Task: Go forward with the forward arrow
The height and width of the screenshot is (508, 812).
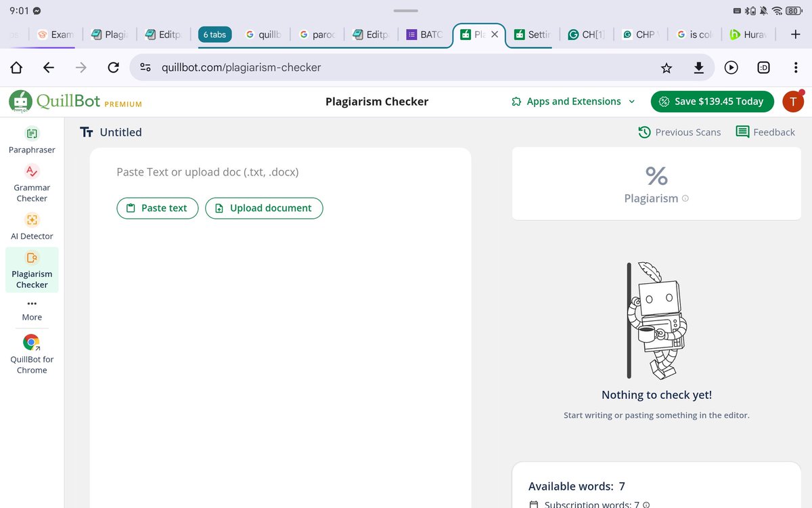Action: point(81,67)
